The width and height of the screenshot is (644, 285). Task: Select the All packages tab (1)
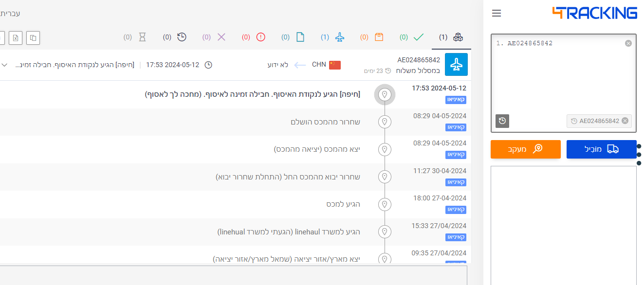click(451, 37)
